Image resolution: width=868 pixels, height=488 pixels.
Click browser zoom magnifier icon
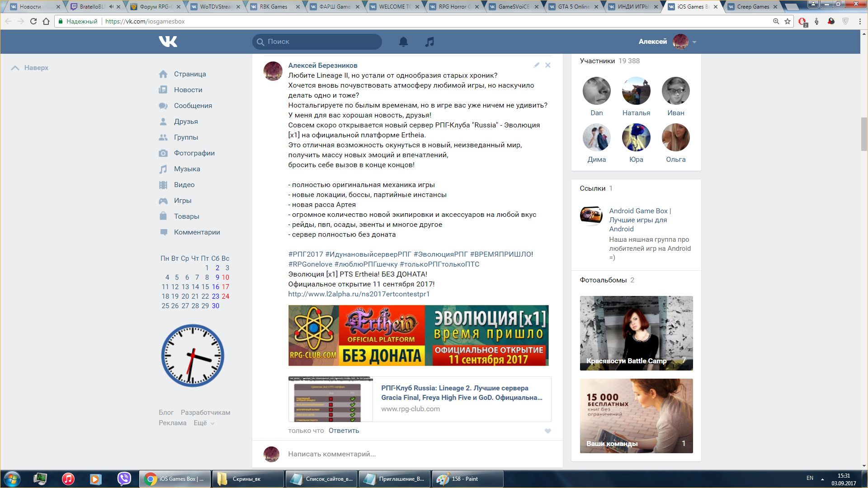(776, 21)
